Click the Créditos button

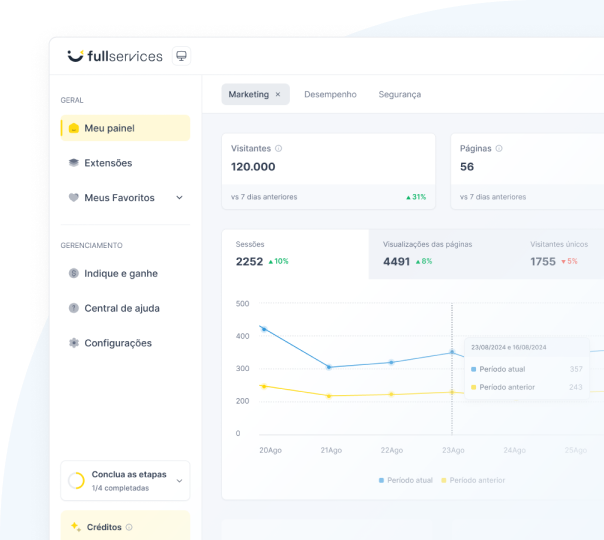103,527
